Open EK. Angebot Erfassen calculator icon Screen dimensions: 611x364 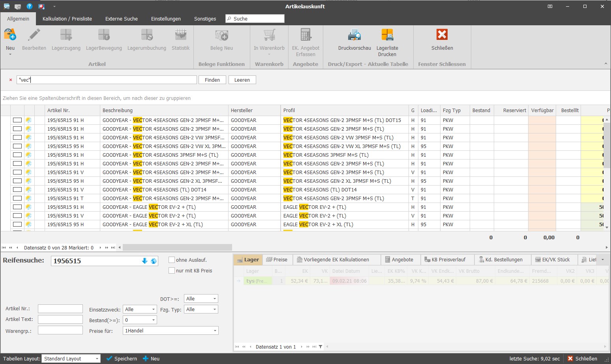click(305, 35)
